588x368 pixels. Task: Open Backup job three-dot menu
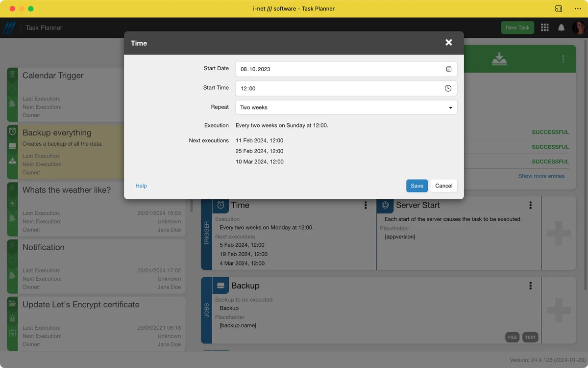pos(530,286)
